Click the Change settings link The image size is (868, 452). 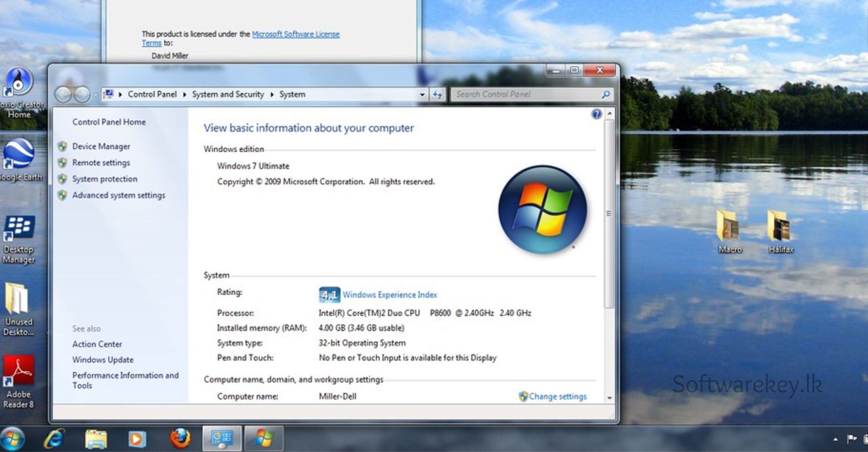tap(557, 396)
